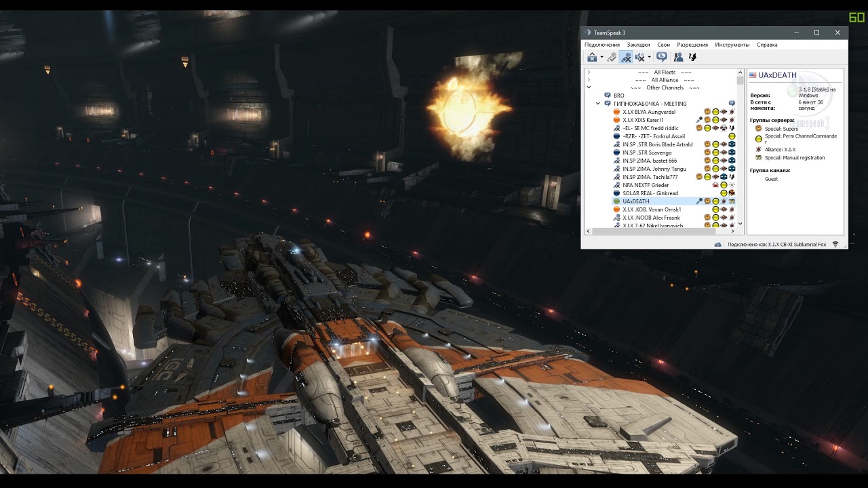Open the Справка menu
Viewport: 868px width, 488px height.
point(767,45)
